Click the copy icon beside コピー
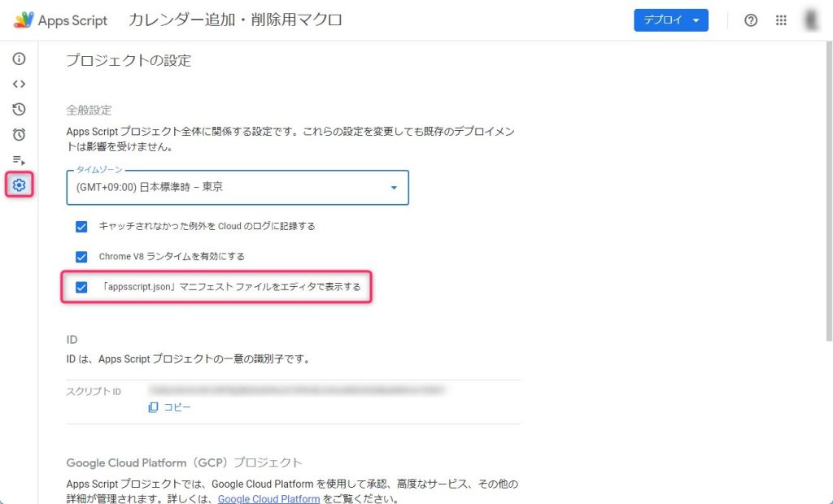This screenshot has width=833, height=504. [x=153, y=407]
